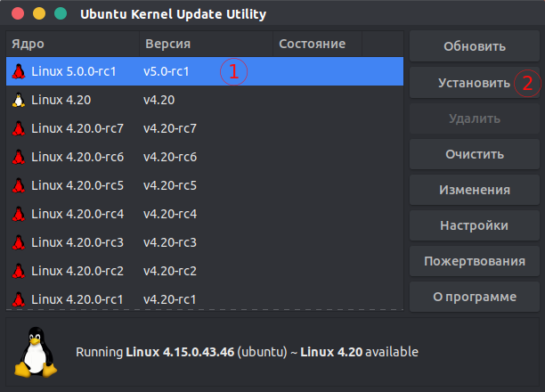Screen dimensions: 545x392
Task: Click the large Tux logo in status bar
Action: coord(34,351)
